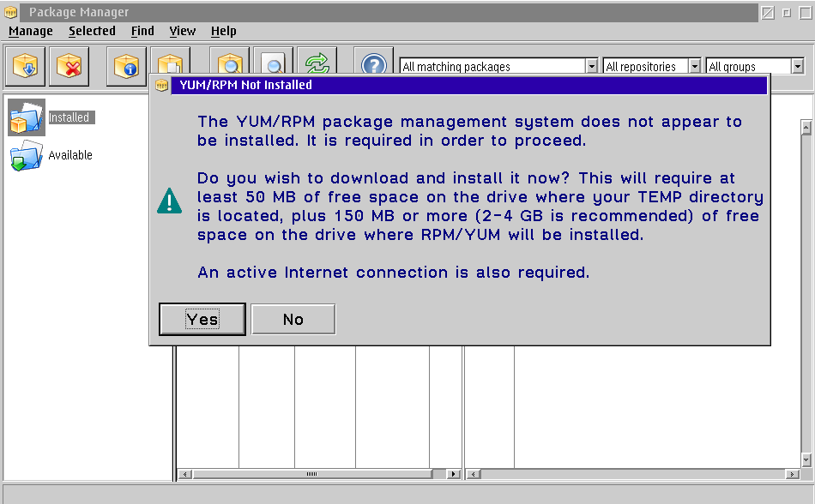Click the window maximize button
Viewport: 815px width, 504px height.
806,13
